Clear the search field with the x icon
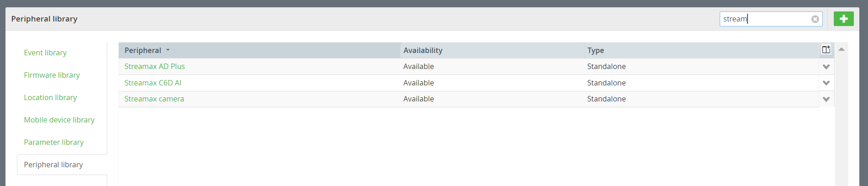Viewport: 868px width, 186px height. [x=815, y=19]
